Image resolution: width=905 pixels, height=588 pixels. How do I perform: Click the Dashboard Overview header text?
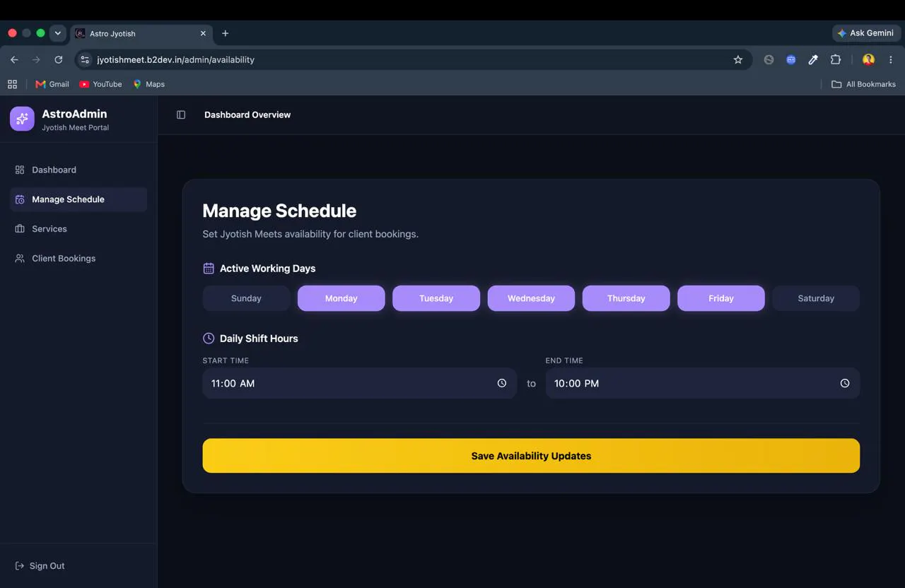247,114
